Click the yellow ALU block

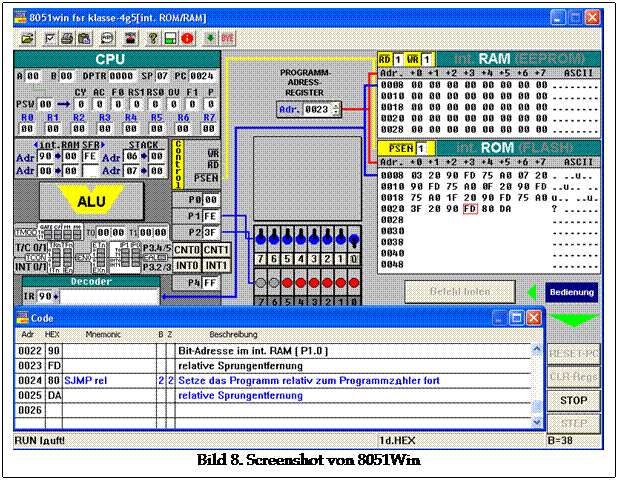91,201
